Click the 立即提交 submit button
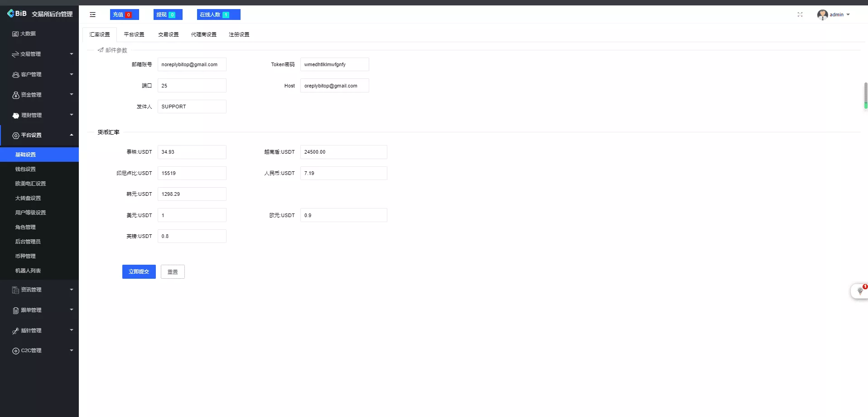This screenshot has height=417, width=868. pos(139,272)
